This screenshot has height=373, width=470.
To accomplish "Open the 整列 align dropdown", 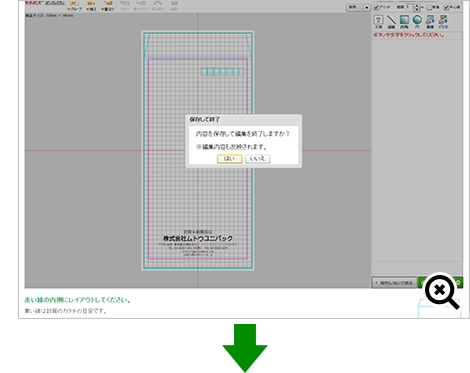I will coord(91,6).
